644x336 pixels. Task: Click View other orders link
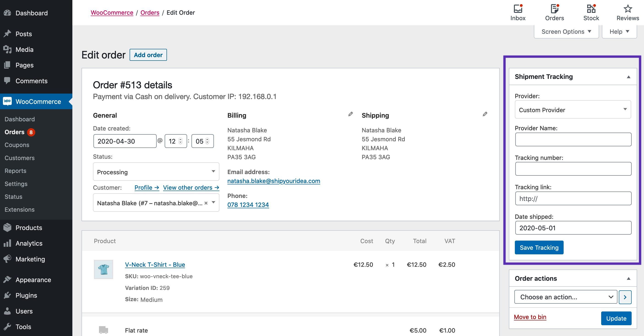pyautogui.click(x=191, y=187)
